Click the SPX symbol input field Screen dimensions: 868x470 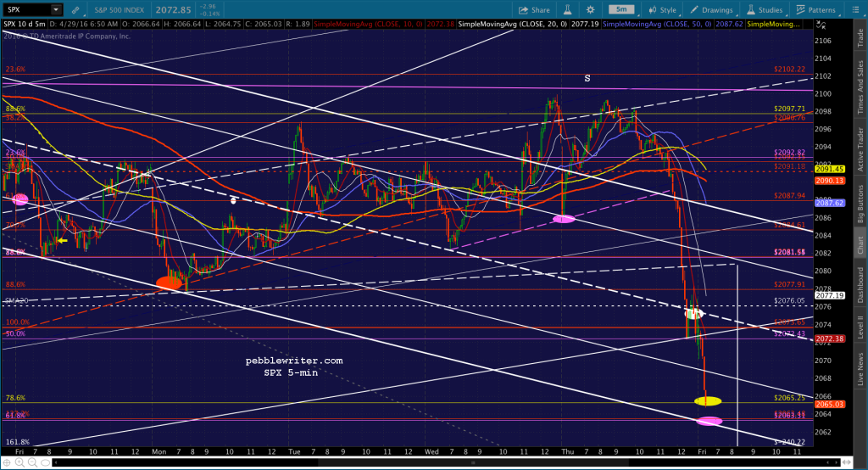click(x=28, y=10)
